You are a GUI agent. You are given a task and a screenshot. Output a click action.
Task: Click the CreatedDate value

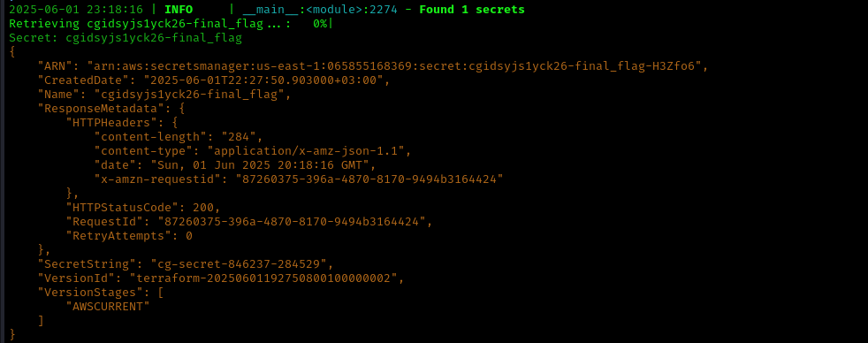(x=267, y=80)
